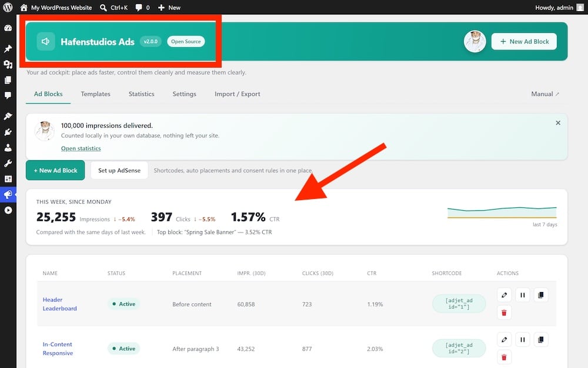Open Comments sidebar icon
The width and height of the screenshot is (588, 368).
[x=8, y=95]
